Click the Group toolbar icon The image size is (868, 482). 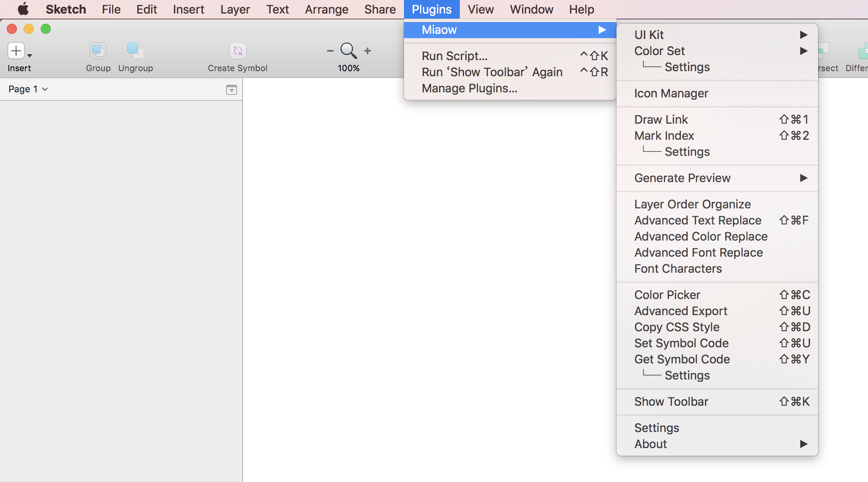pos(98,51)
